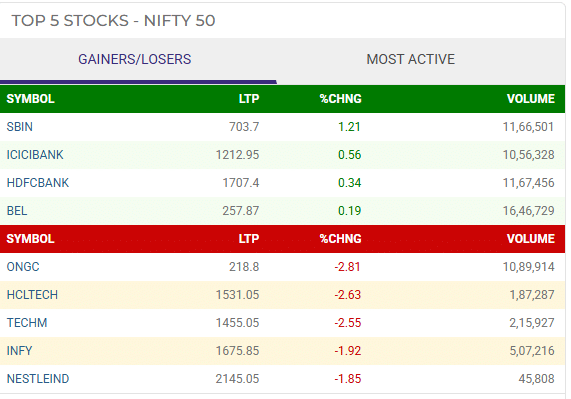The width and height of the screenshot is (571, 399).
Task: Select HDFCBANK price 1707.4
Action: pyautogui.click(x=241, y=183)
